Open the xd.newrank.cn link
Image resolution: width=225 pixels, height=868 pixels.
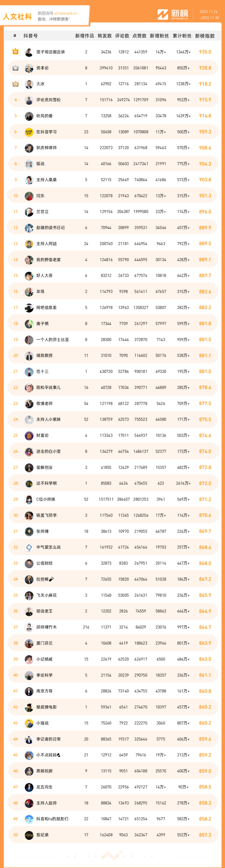tap(65, 14)
